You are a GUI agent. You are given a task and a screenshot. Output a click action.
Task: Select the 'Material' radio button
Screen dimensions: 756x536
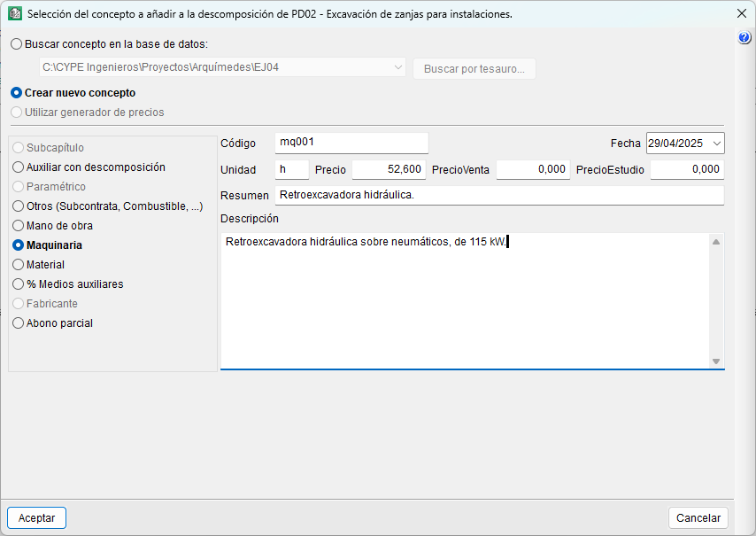(x=18, y=265)
